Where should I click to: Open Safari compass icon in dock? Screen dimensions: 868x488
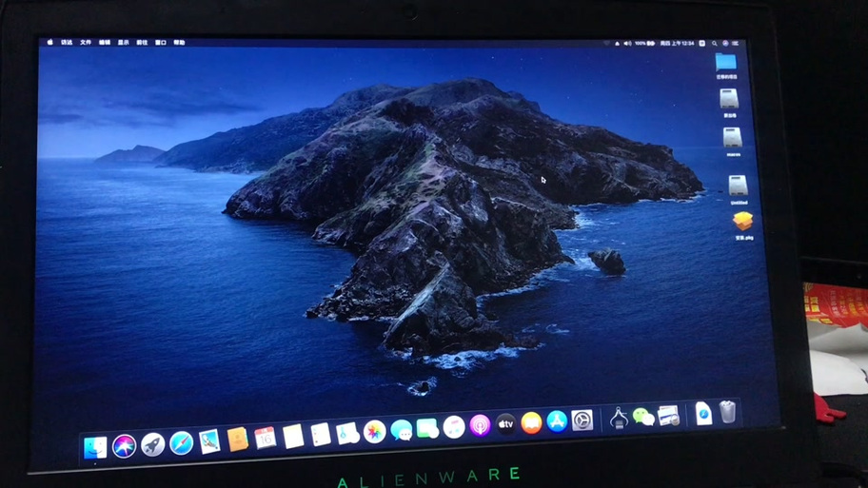coord(181,442)
